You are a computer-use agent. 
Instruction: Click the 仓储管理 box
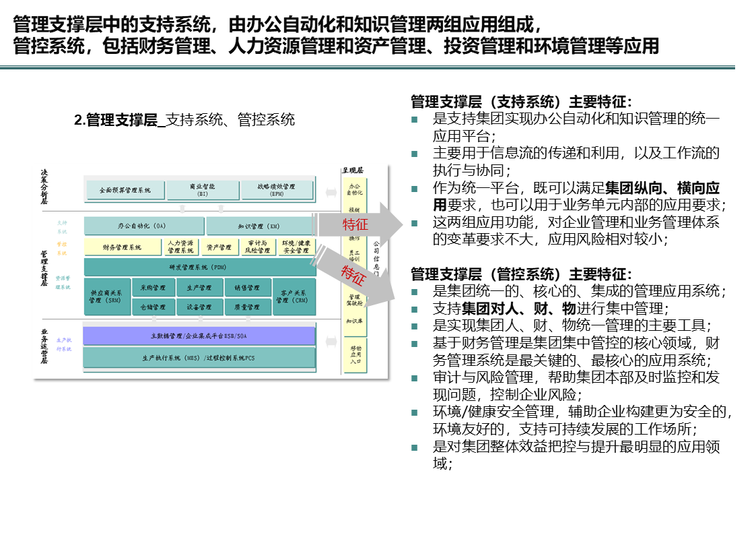153,307
